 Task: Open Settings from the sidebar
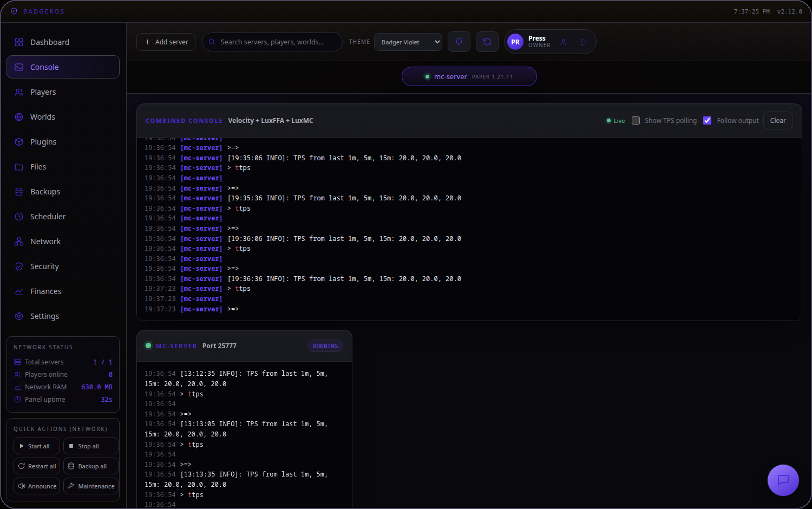(63, 316)
